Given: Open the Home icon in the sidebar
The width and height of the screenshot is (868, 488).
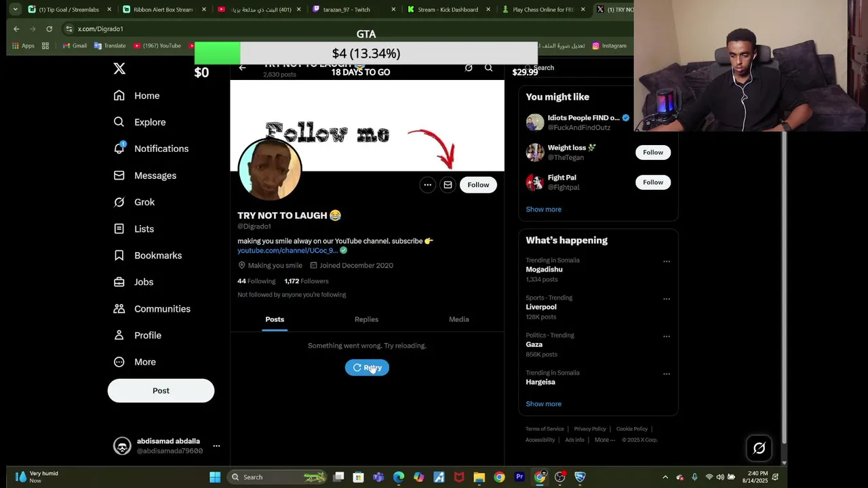Looking at the screenshot, I should (119, 96).
